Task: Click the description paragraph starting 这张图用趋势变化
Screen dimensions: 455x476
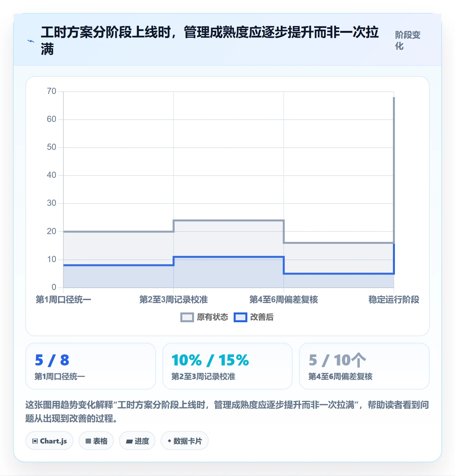Action: [x=227, y=411]
